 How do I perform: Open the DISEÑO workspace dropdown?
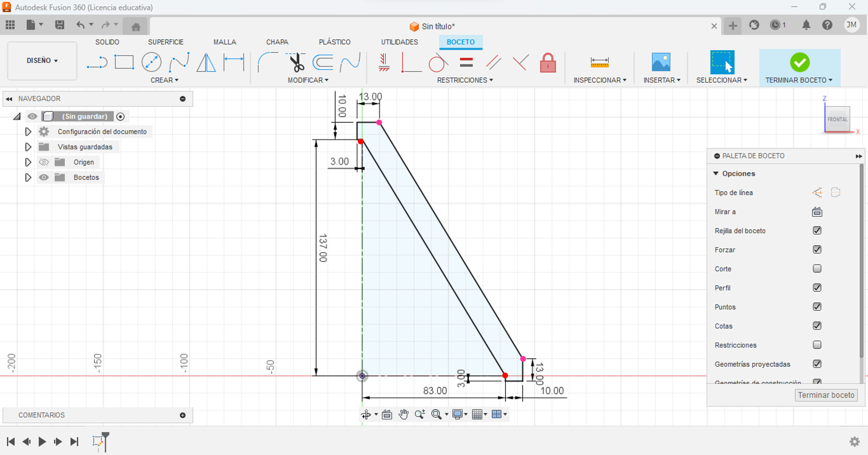[x=42, y=61]
